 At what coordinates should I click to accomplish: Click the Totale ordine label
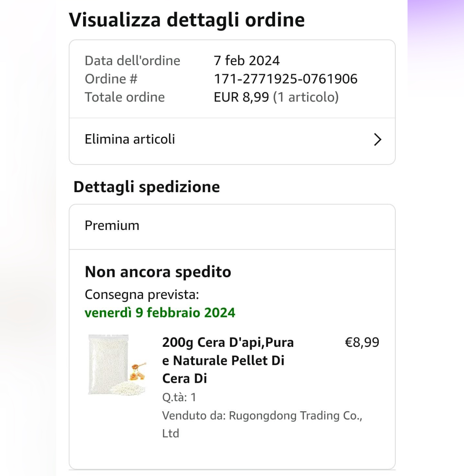pos(125,97)
